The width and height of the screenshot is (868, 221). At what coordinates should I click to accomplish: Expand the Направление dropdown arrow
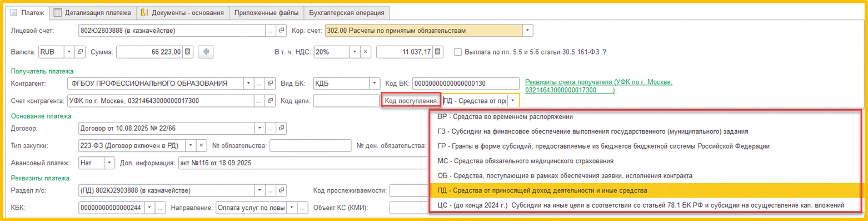pos(292,208)
